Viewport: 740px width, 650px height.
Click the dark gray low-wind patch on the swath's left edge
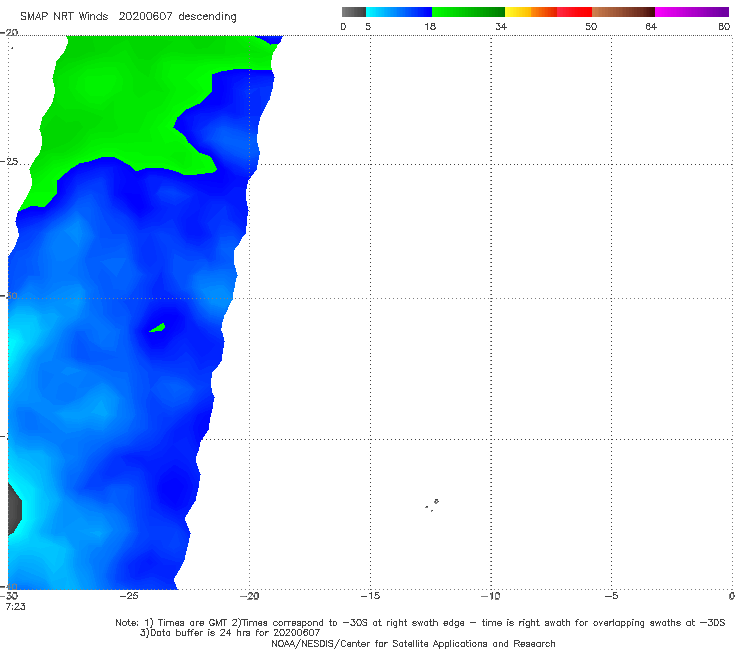click(x=15, y=509)
